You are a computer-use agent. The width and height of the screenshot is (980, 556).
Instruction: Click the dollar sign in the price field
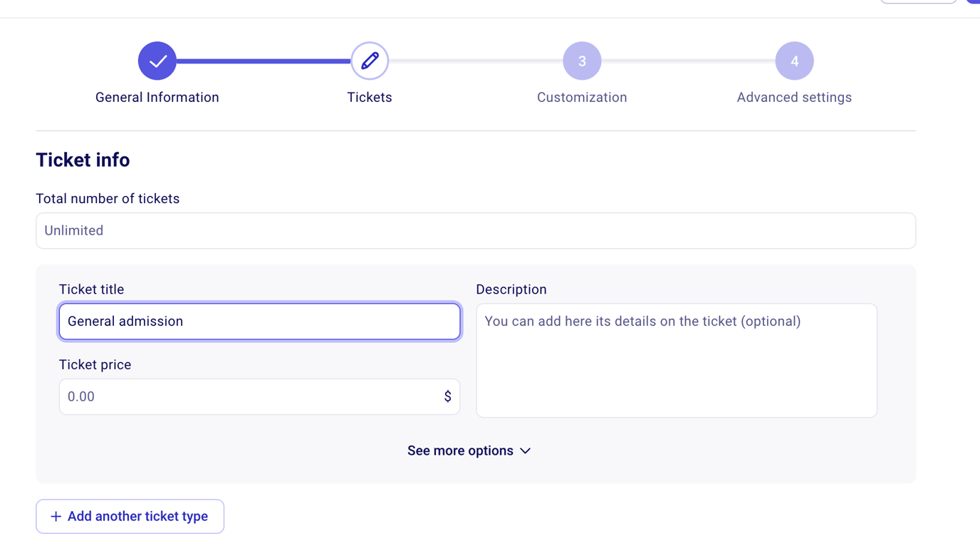[x=449, y=396]
